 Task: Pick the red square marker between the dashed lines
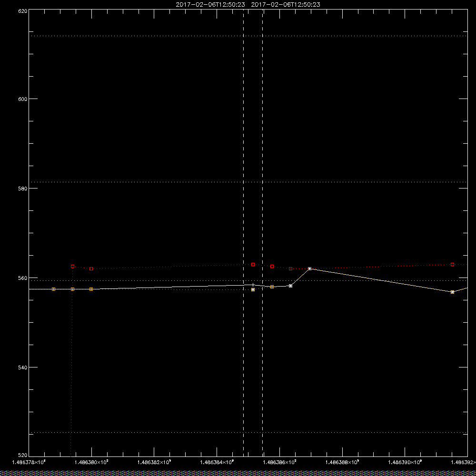pos(253,264)
